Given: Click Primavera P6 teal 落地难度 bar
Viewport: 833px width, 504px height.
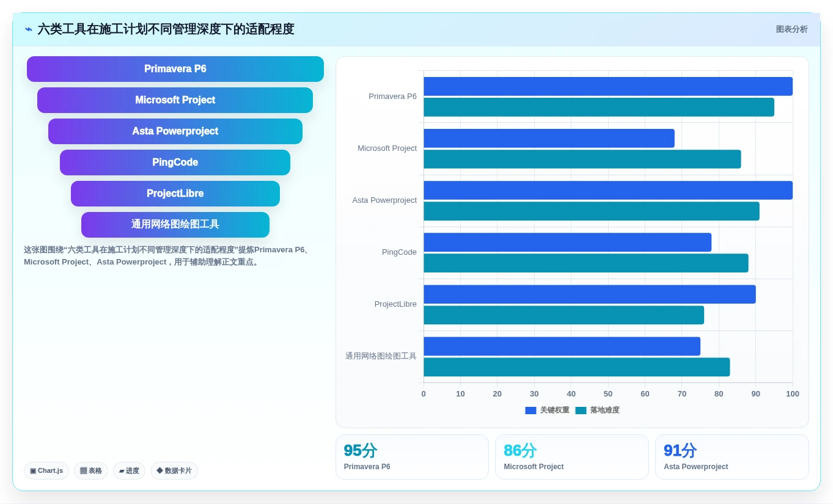Looking at the screenshot, I should click(599, 107).
